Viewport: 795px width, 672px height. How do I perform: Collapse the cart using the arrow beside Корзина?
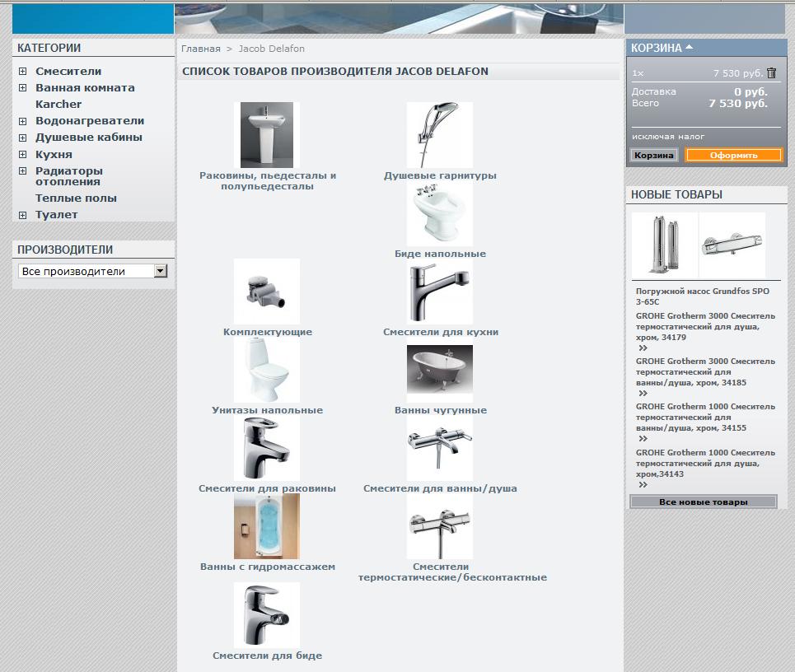(689, 47)
